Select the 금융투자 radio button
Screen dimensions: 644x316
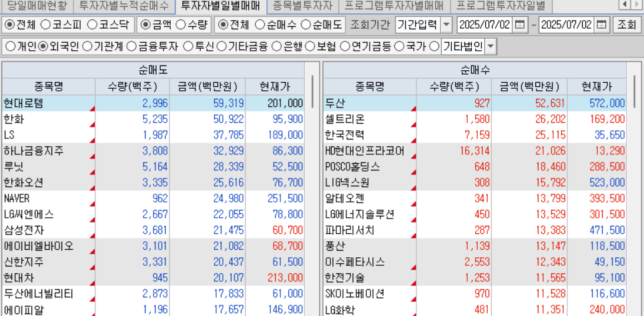pos(131,47)
